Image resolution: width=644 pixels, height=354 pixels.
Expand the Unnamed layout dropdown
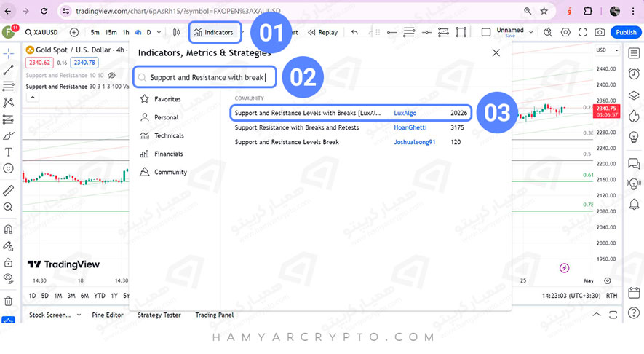click(x=531, y=32)
